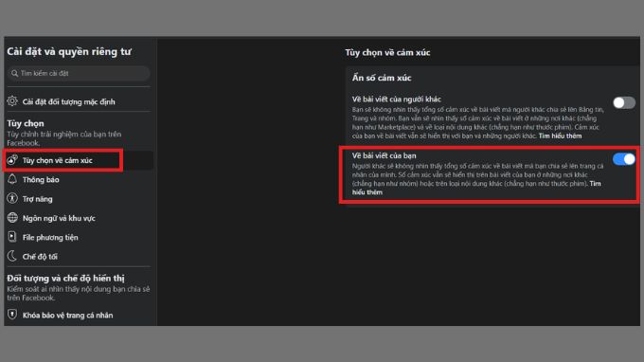Enable the toggle for Về bài viết của người khác

tap(624, 102)
